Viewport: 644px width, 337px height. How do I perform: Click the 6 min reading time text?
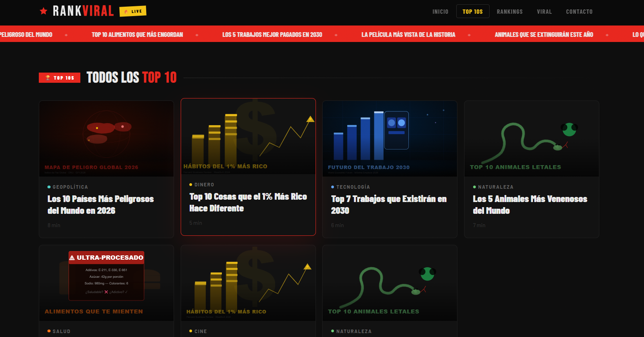(337, 225)
